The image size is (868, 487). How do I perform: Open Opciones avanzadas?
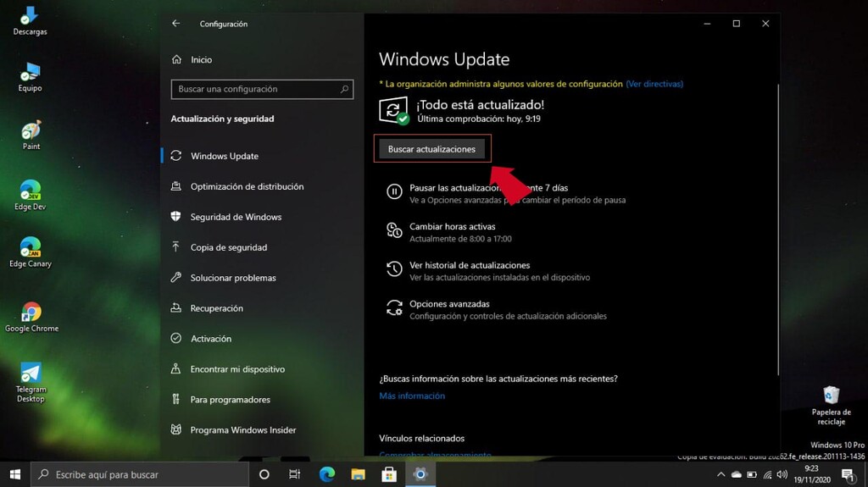[x=449, y=304]
